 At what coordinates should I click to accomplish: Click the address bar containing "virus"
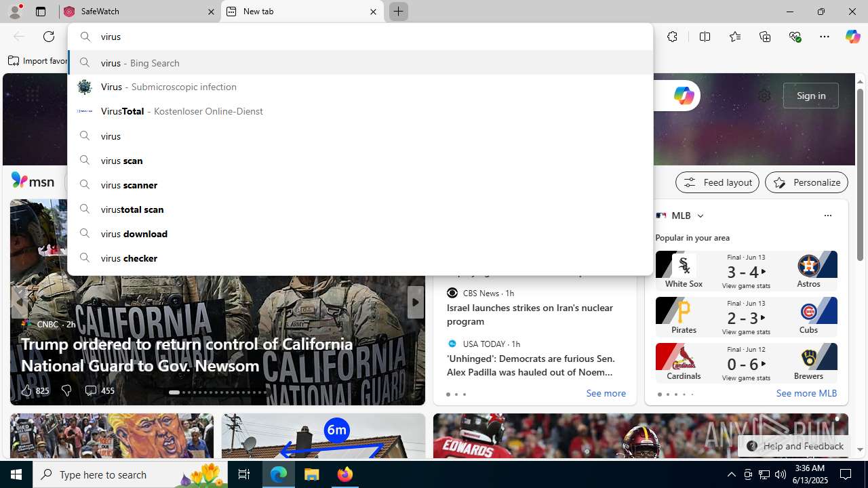pos(360,37)
